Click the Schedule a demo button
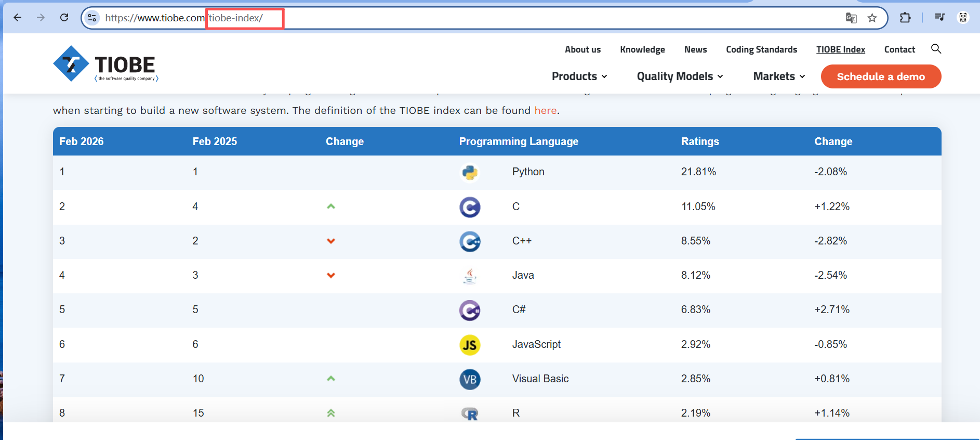This screenshot has width=980, height=440. [x=881, y=76]
